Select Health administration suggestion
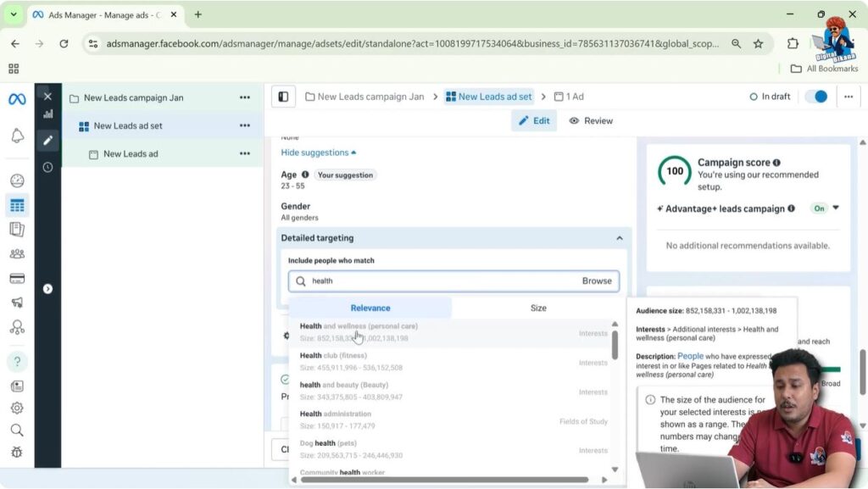The width and height of the screenshot is (868, 489). [448, 420]
